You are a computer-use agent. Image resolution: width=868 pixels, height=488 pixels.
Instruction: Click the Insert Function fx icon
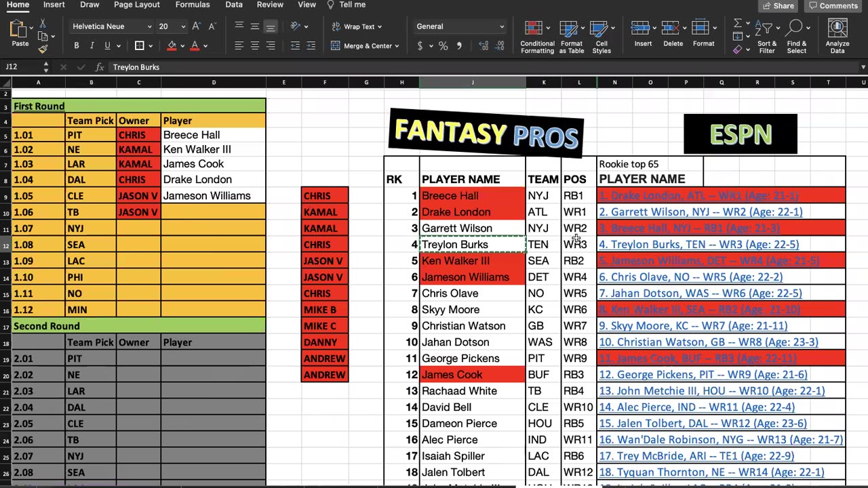[99, 67]
